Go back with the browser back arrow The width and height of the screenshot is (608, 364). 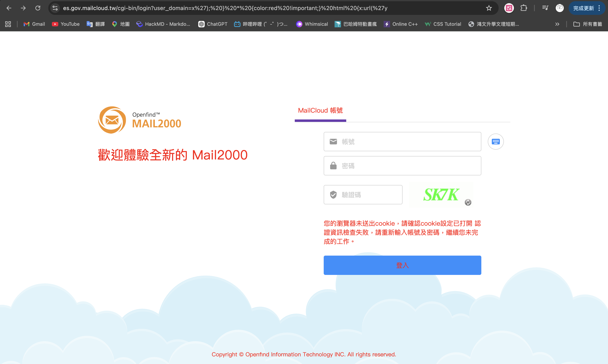[9, 8]
